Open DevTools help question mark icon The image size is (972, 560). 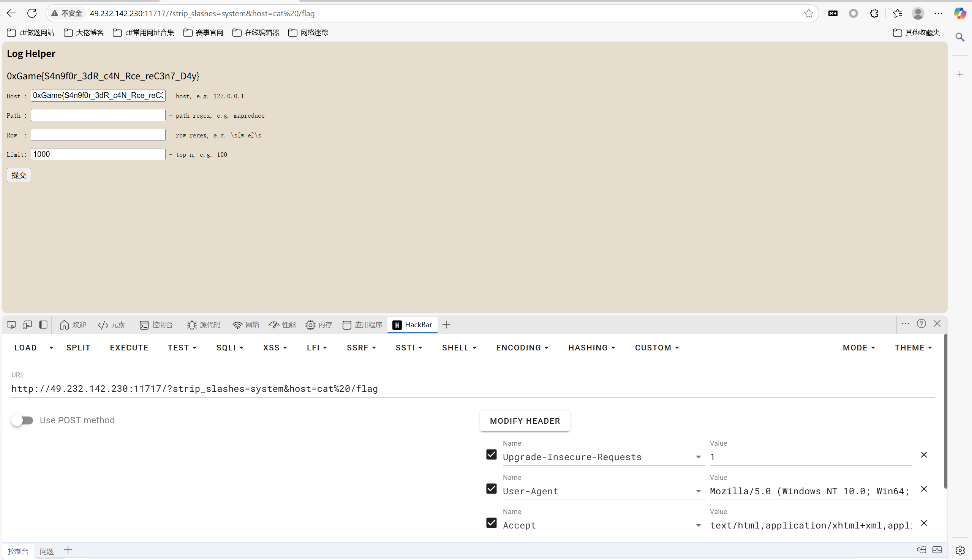921,324
